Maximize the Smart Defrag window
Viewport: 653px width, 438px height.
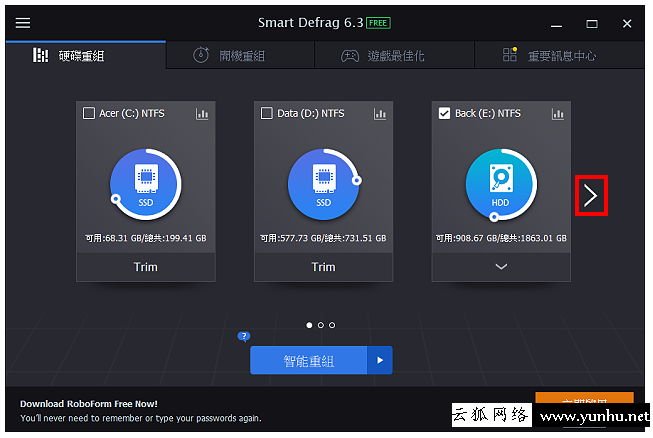[x=592, y=24]
